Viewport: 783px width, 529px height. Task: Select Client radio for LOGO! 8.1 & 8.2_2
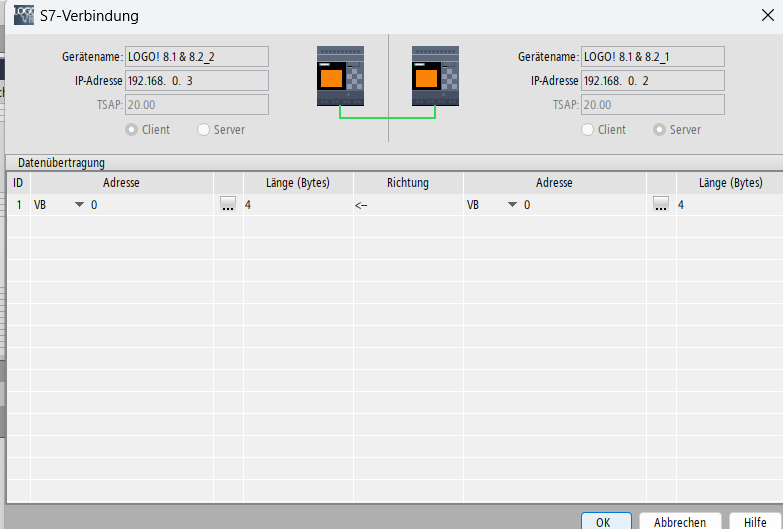click(131, 130)
